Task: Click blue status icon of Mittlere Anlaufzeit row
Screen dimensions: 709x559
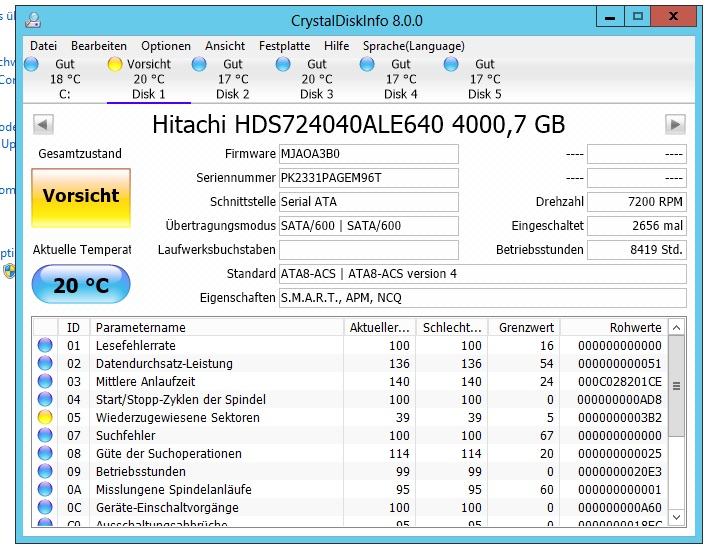Action: [45, 381]
